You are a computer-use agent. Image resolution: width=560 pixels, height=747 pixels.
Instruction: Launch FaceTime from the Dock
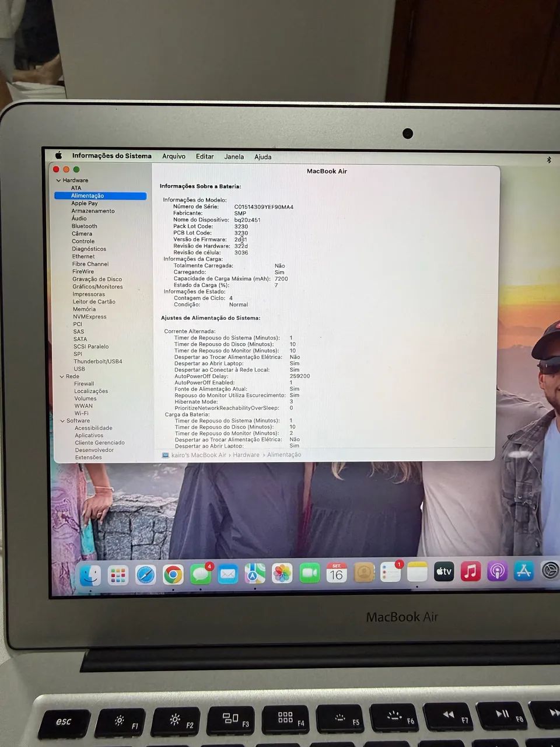tap(310, 573)
